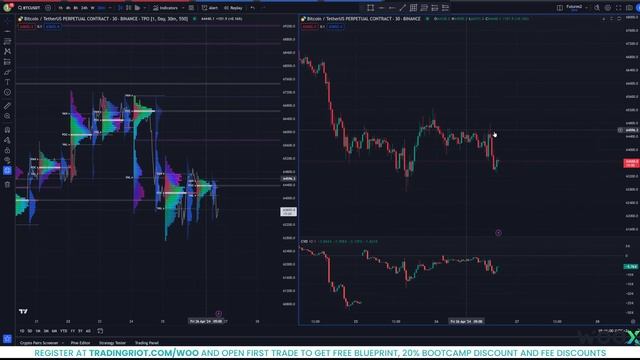This screenshot has height=360, width=640.
Task: Select the 8h timeframe
Action: click(76, 8)
